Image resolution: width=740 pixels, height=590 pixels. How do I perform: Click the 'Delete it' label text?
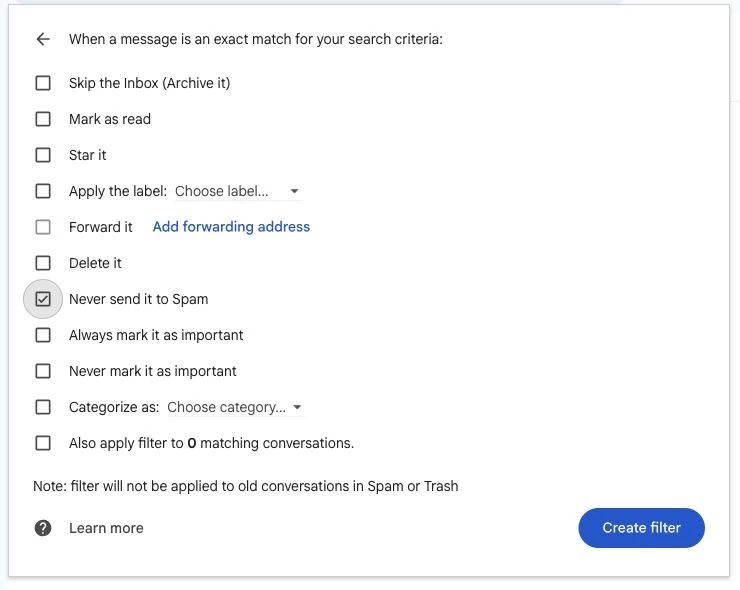point(95,263)
